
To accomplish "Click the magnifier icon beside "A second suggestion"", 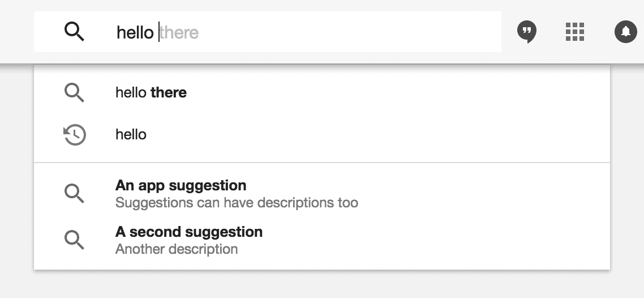I will click(x=74, y=240).
